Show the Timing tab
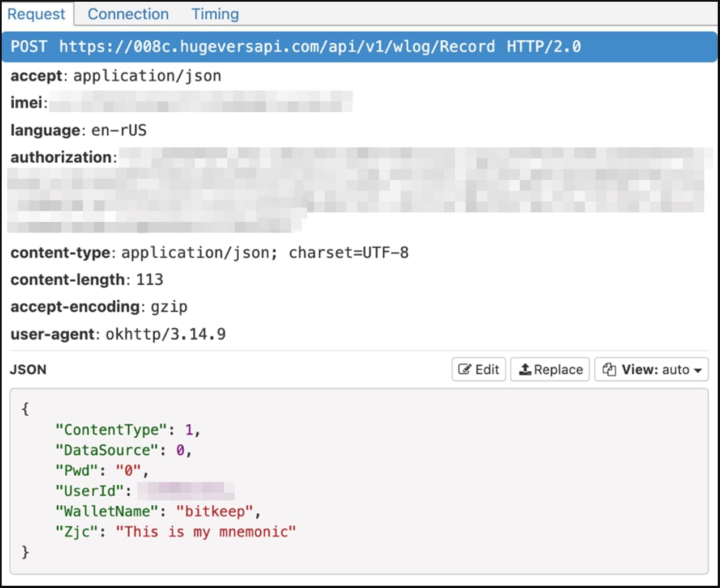 pyautogui.click(x=215, y=14)
